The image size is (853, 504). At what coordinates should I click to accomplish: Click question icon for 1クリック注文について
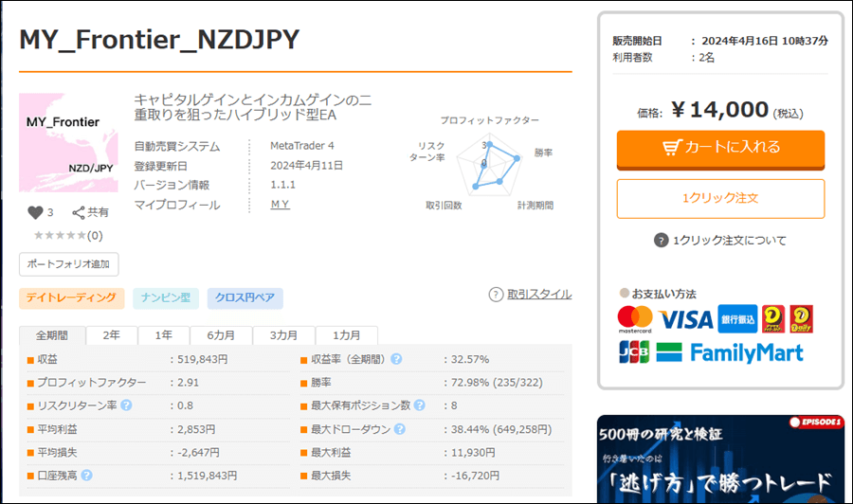[662, 241]
